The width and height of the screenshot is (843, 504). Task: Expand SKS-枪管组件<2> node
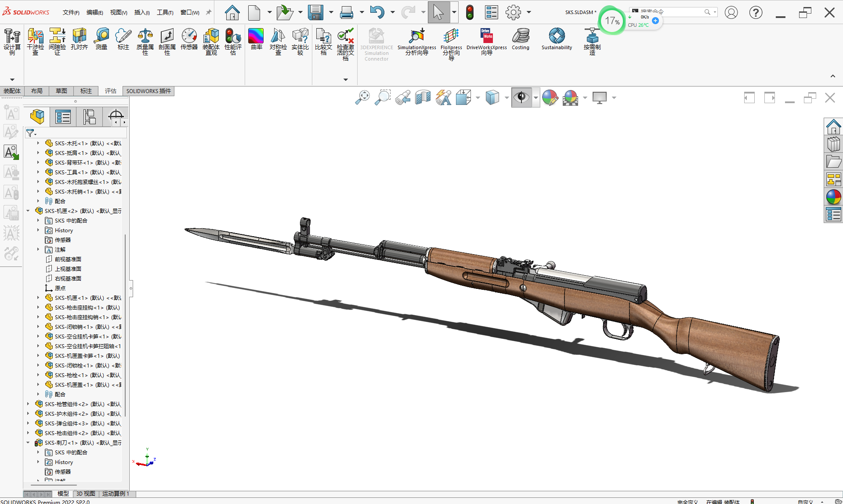(x=28, y=404)
